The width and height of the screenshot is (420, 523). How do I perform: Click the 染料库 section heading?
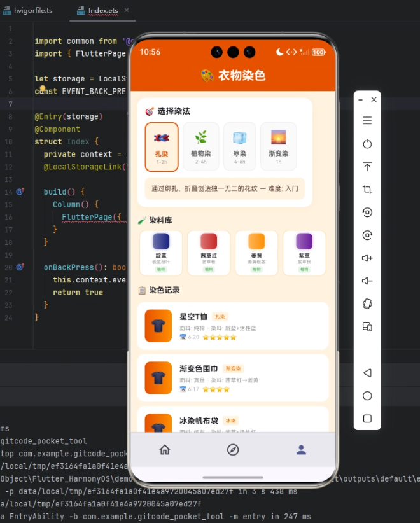(x=160, y=220)
